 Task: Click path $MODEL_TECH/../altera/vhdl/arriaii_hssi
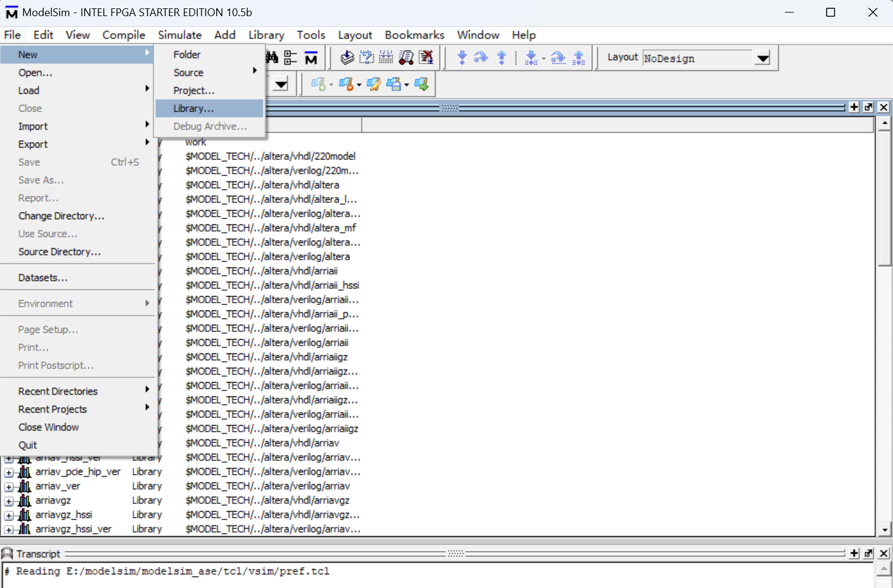coord(272,285)
